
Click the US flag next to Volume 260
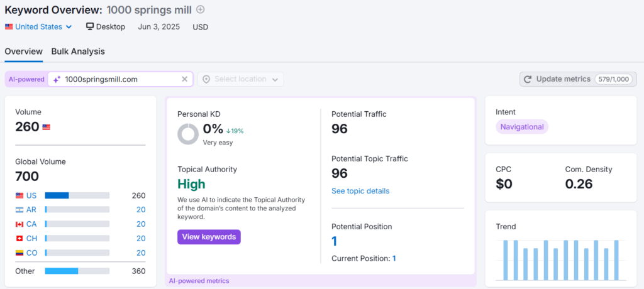pyautogui.click(x=46, y=128)
